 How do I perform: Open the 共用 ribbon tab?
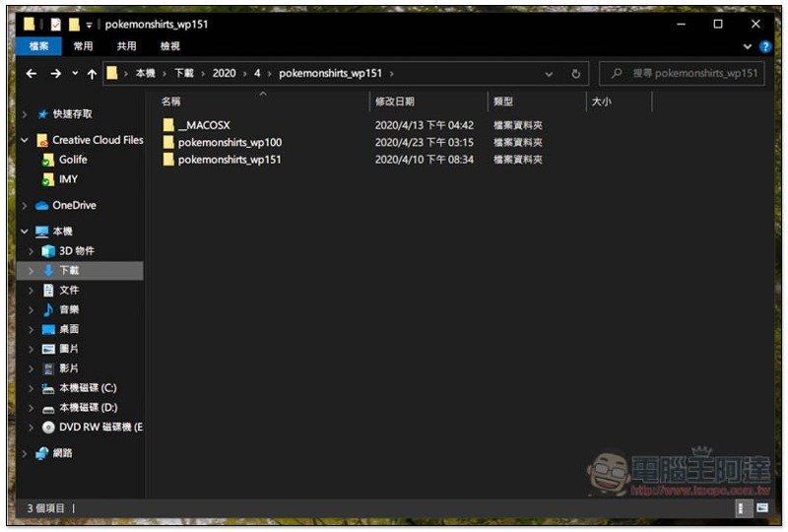coord(126,46)
